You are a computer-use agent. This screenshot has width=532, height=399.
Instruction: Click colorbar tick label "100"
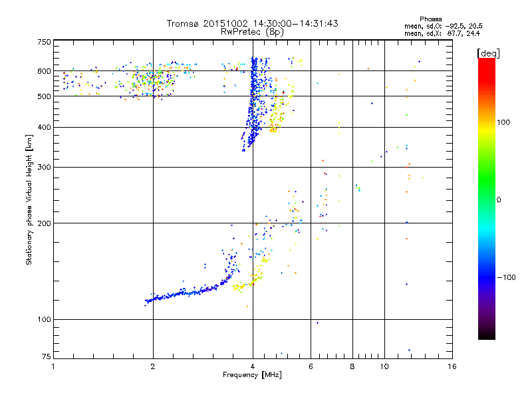tap(503, 122)
